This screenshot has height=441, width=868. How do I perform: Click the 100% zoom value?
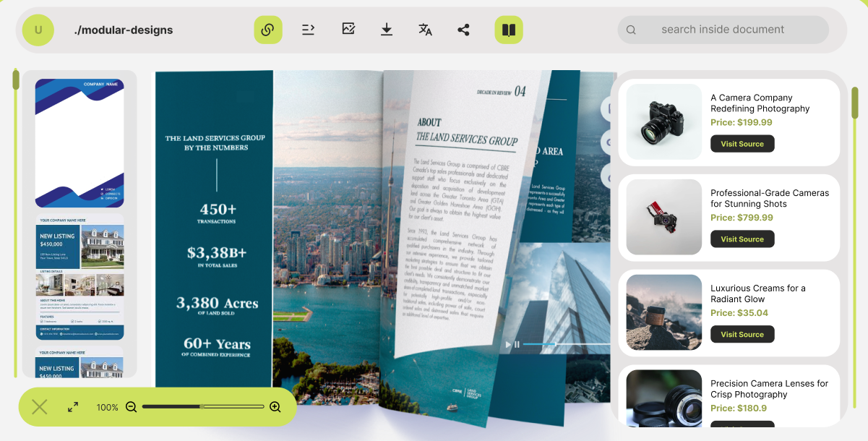tap(108, 408)
